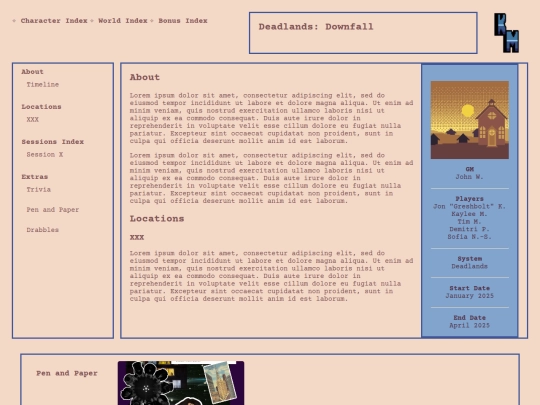Select Extras in the sidebar
Screen dimensions: 540x405
pyautogui.click(x=34, y=177)
